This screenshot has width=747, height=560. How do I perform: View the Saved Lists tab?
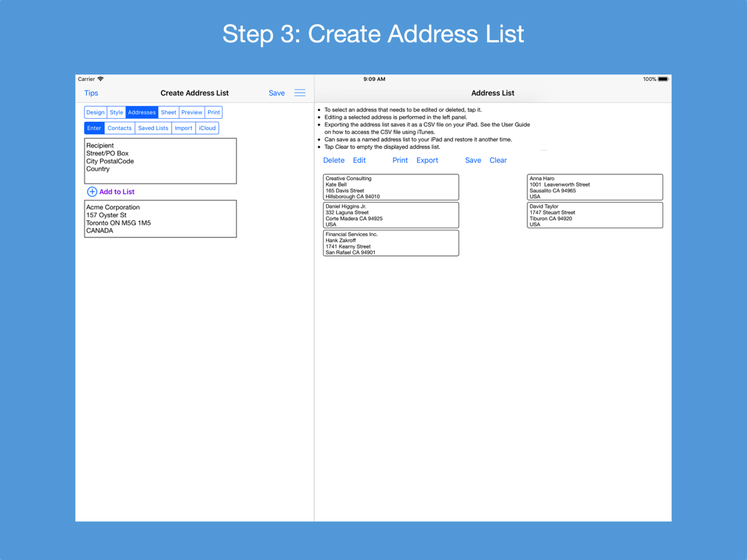[152, 128]
